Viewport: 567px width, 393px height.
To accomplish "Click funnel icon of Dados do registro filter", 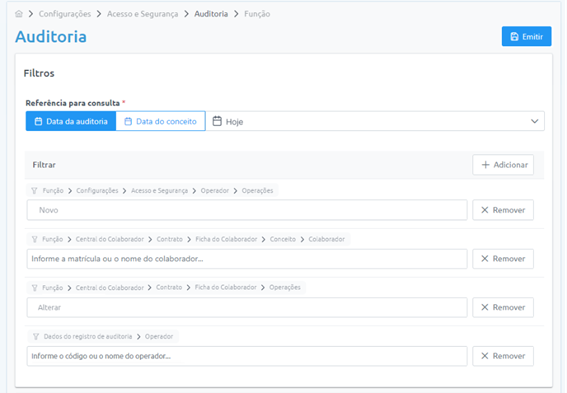I will (x=36, y=337).
